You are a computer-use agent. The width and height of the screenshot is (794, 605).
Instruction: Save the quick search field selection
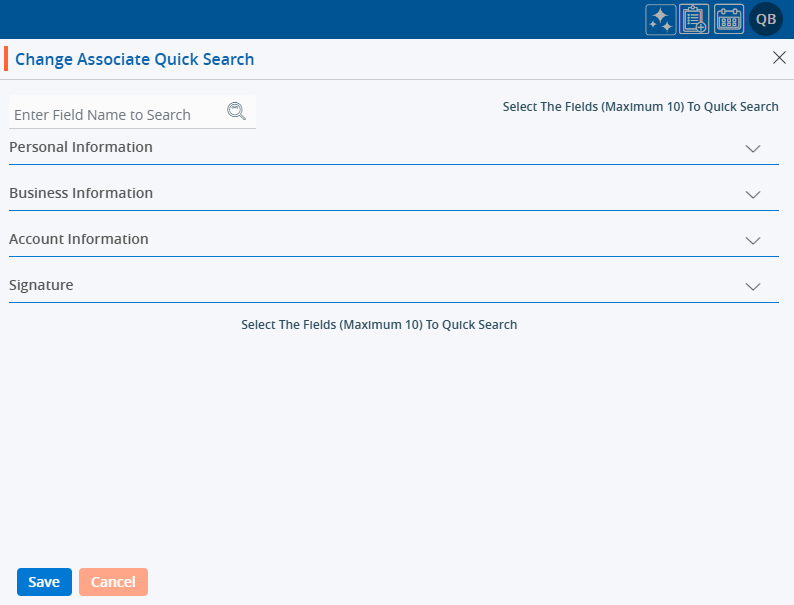tap(44, 582)
